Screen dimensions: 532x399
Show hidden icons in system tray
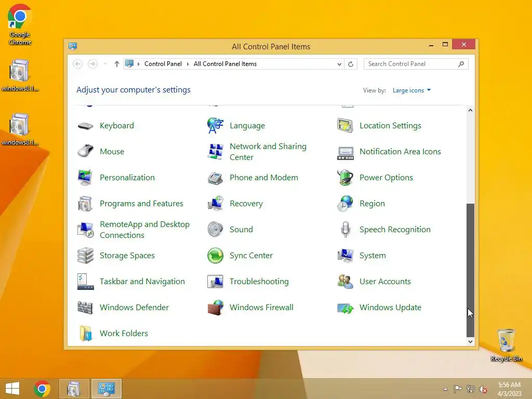445,389
